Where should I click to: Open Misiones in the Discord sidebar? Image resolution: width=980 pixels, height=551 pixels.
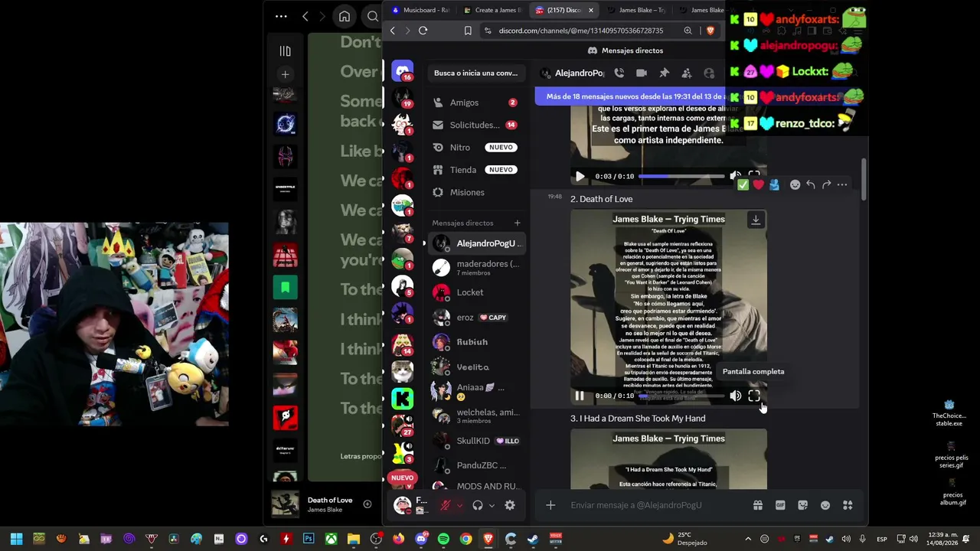pos(475,192)
